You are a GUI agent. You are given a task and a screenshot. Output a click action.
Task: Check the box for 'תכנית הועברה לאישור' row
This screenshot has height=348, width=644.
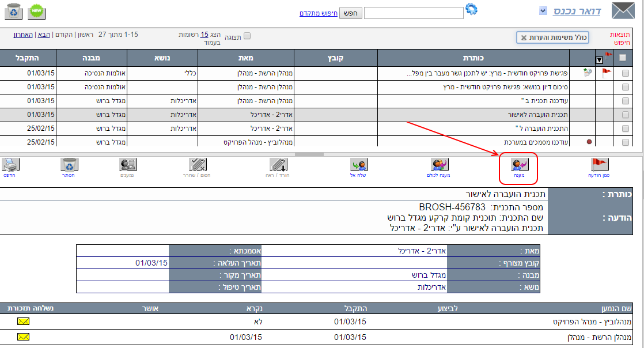pos(626,115)
